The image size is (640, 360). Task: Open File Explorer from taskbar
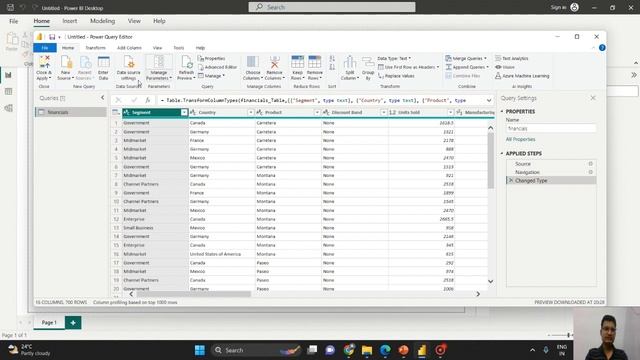[367, 350]
